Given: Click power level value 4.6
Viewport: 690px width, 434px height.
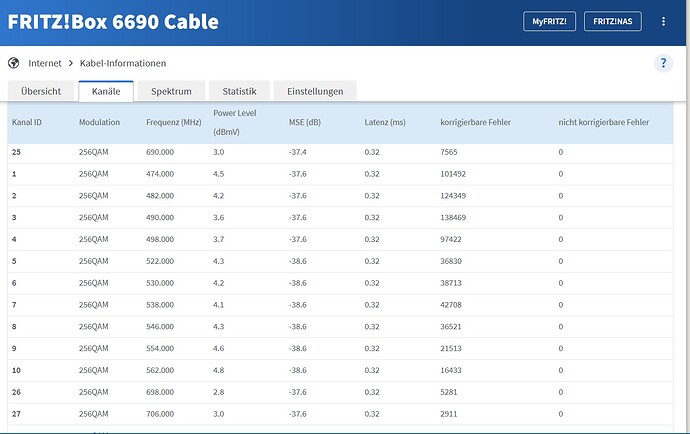Looking at the screenshot, I should click(x=219, y=349).
